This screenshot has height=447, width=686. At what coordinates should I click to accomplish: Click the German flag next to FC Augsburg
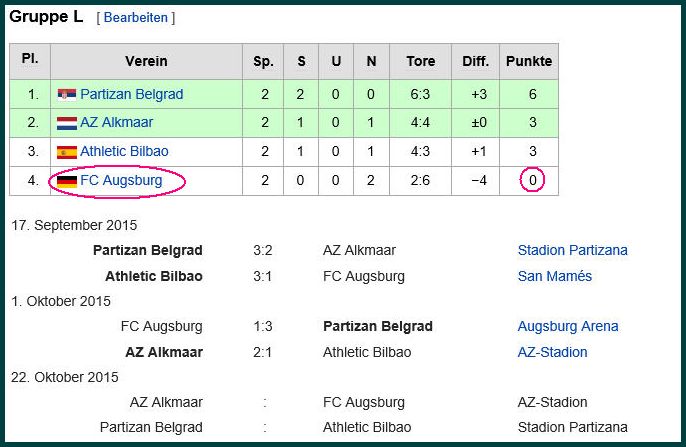pyautogui.click(x=67, y=181)
